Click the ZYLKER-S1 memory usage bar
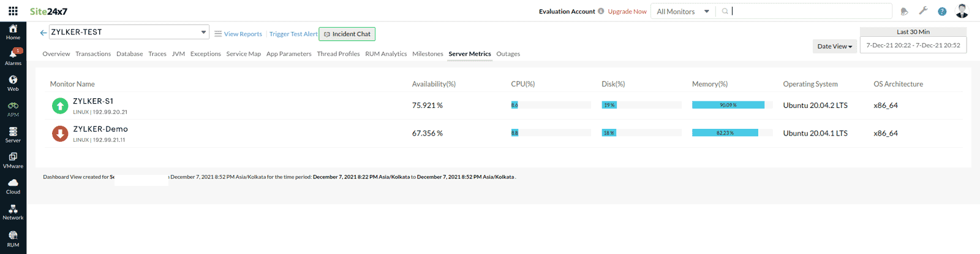This screenshot has width=980, height=254. (728, 105)
